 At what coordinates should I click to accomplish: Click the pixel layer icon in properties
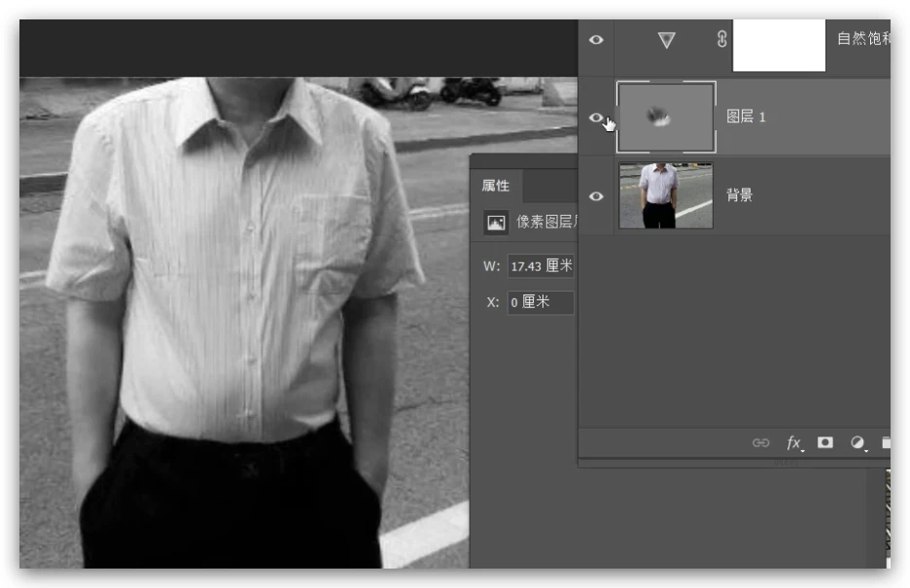click(x=497, y=223)
